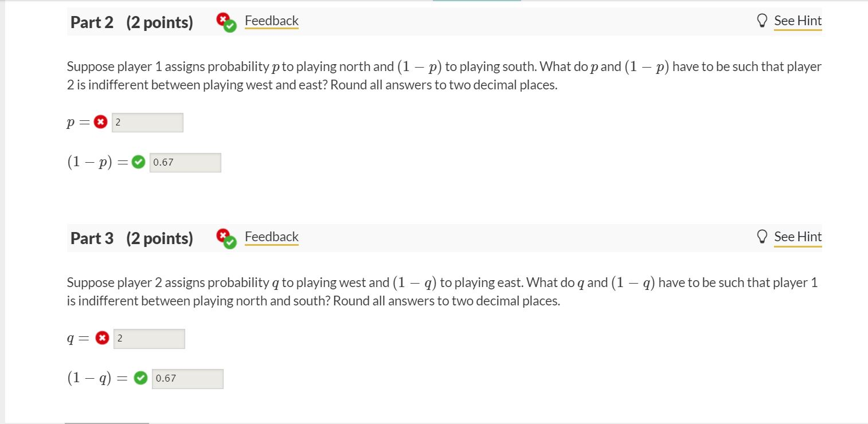Viewport: 868px width, 424px height.
Task: Open the Part 2 Feedback link
Action: click(x=271, y=21)
